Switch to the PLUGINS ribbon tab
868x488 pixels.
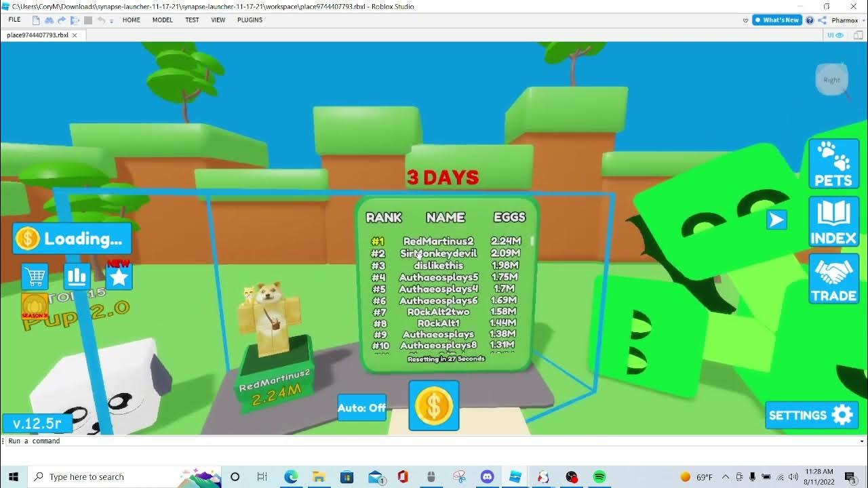click(x=250, y=20)
